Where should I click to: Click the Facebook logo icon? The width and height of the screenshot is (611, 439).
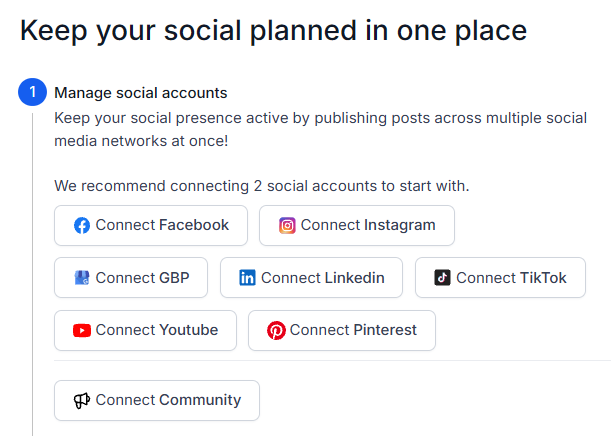click(82, 226)
